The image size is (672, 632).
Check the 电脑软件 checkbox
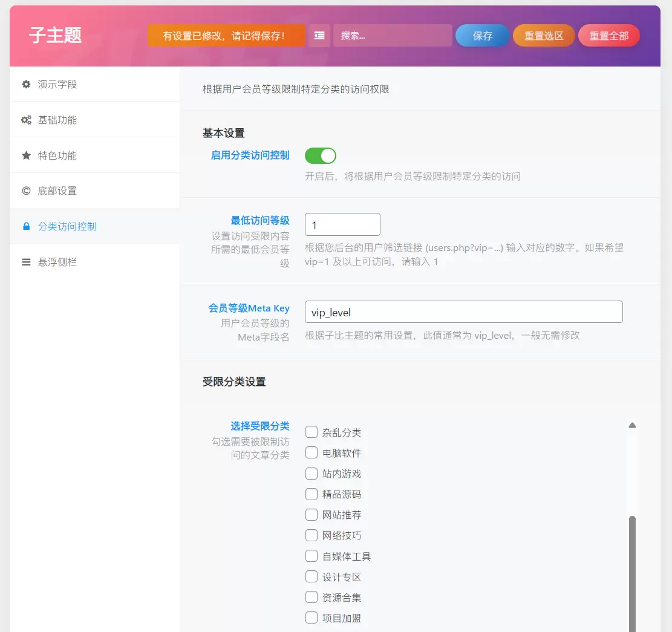pyautogui.click(x=312, y=452)
